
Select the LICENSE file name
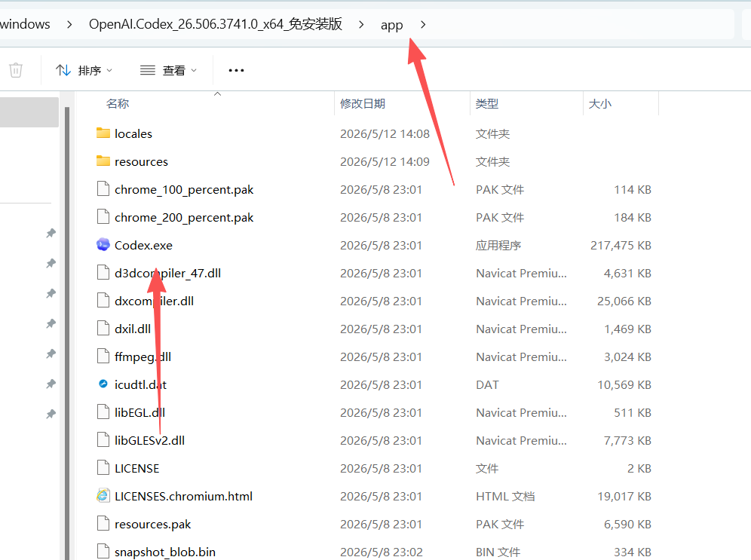[x=136, y=468]
